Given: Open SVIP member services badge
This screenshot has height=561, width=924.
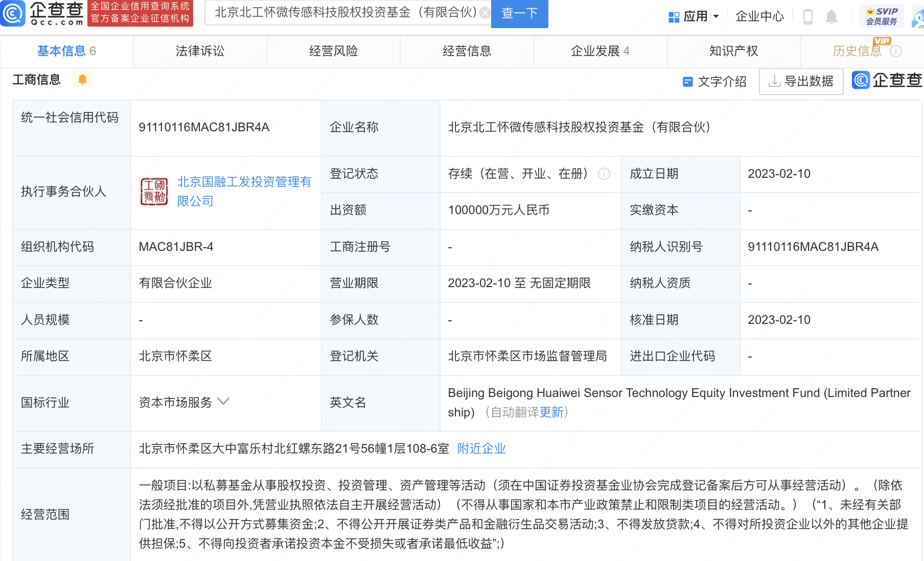Looking at the screenshot, I should point(882,16).
